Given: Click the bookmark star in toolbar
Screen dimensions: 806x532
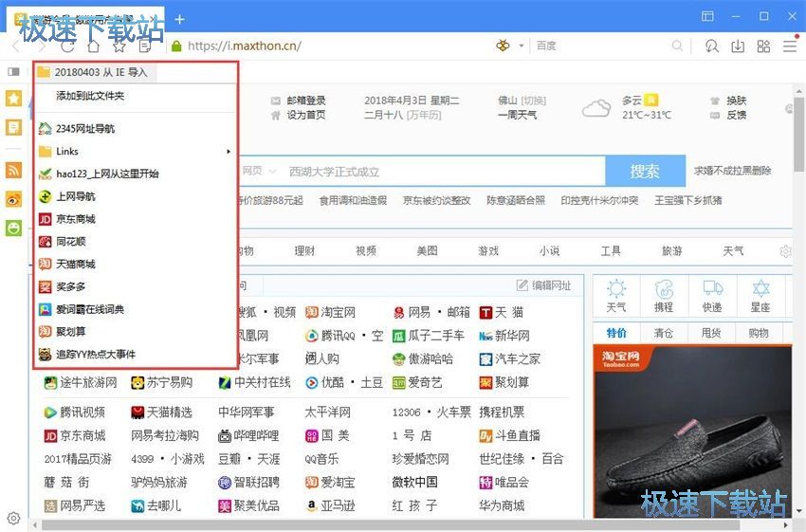Looking at the screenshot, I should 119,46.
